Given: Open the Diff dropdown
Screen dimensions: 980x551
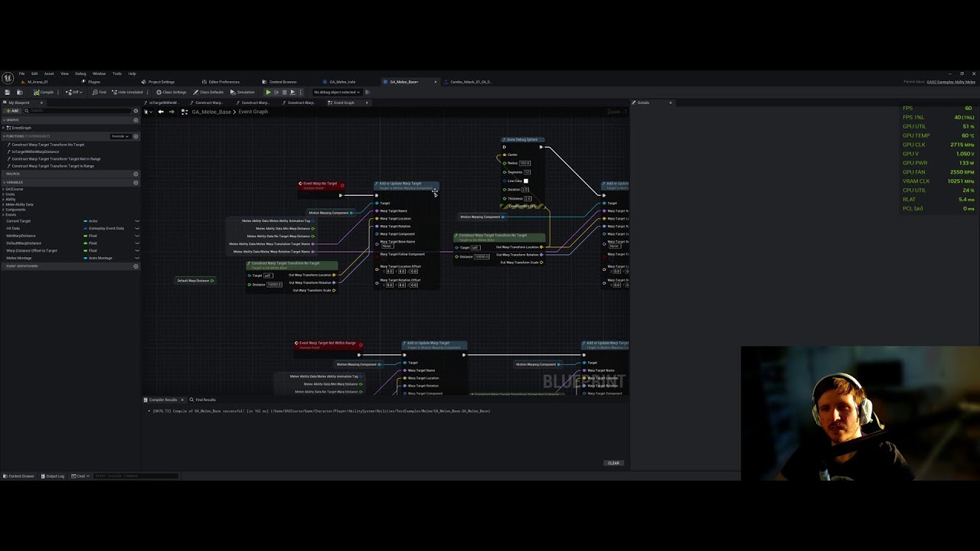Looking at the screenshot, I should coord(73,92).
